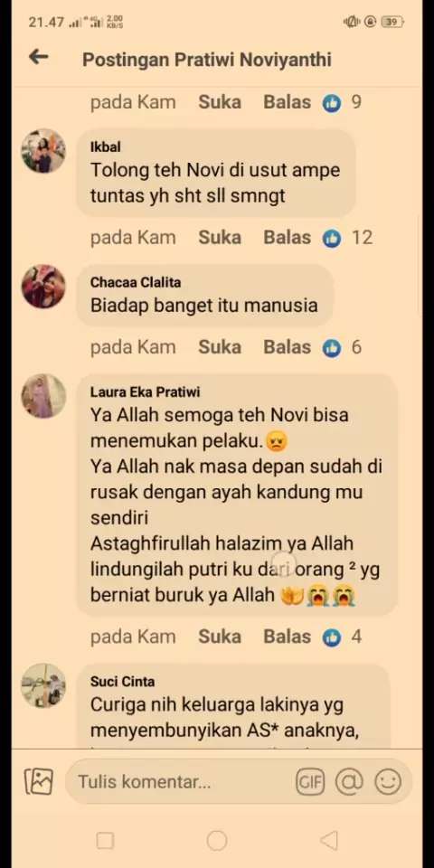Tap Android back triangle button
Image resolution: width=434 pixels, height=868 pixels.
329,840
